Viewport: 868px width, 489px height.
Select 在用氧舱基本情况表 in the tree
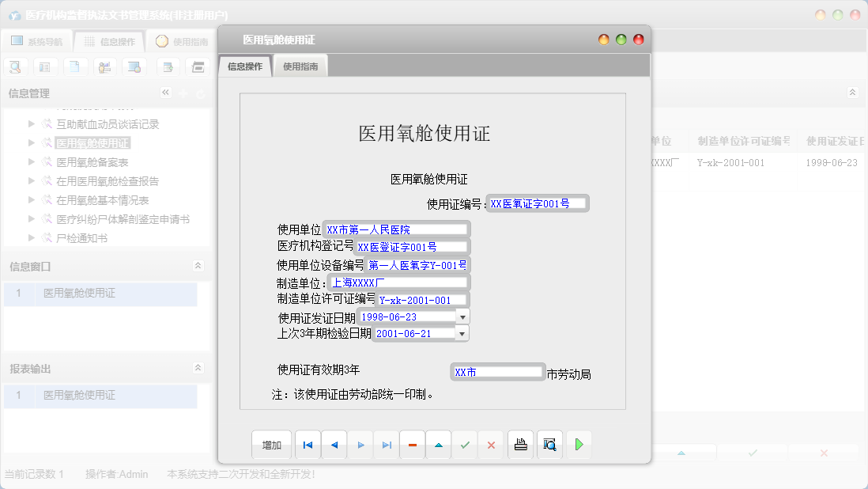(102, 200)
